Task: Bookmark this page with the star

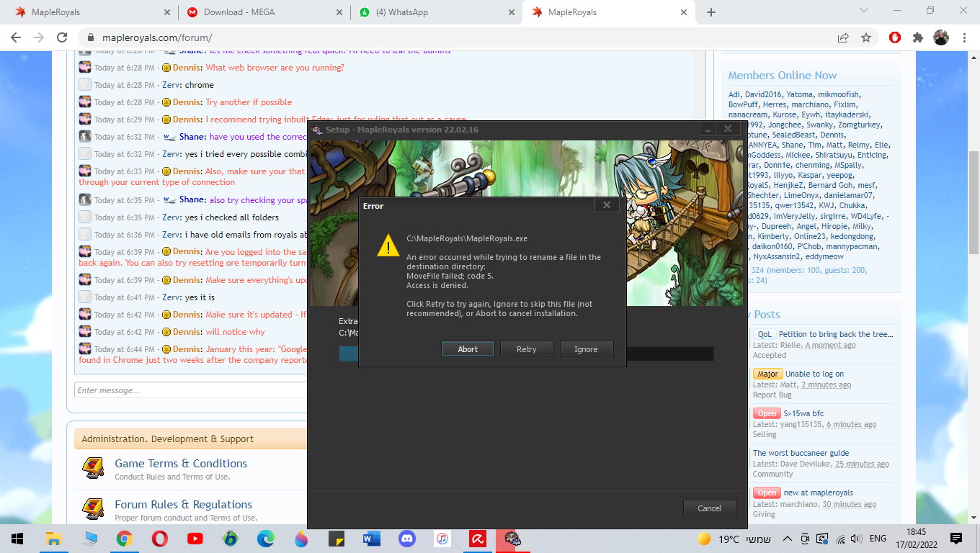Action: click(x=866, y=37)
